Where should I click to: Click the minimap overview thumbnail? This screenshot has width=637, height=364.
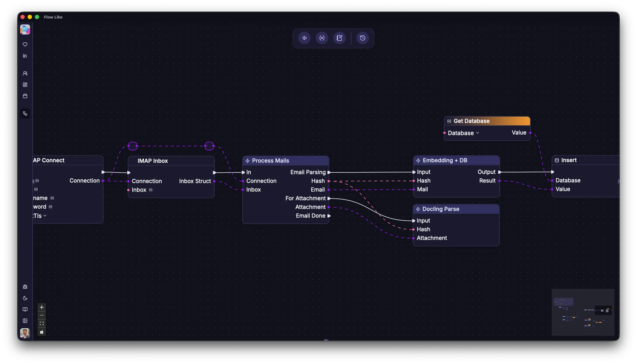[583, 312]
